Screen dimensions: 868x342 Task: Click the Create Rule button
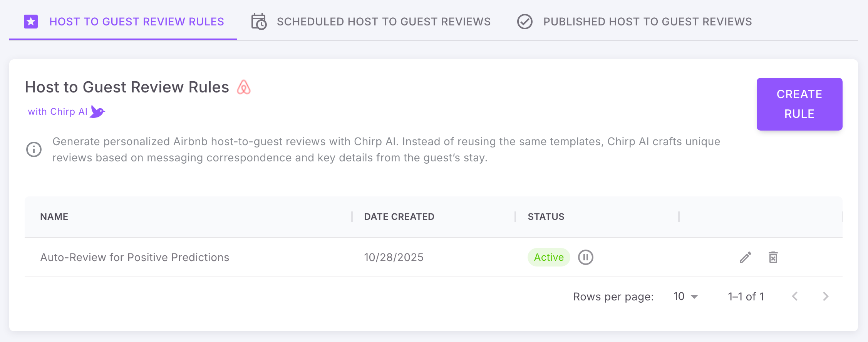pyautogui.click(x=799, y=104)
